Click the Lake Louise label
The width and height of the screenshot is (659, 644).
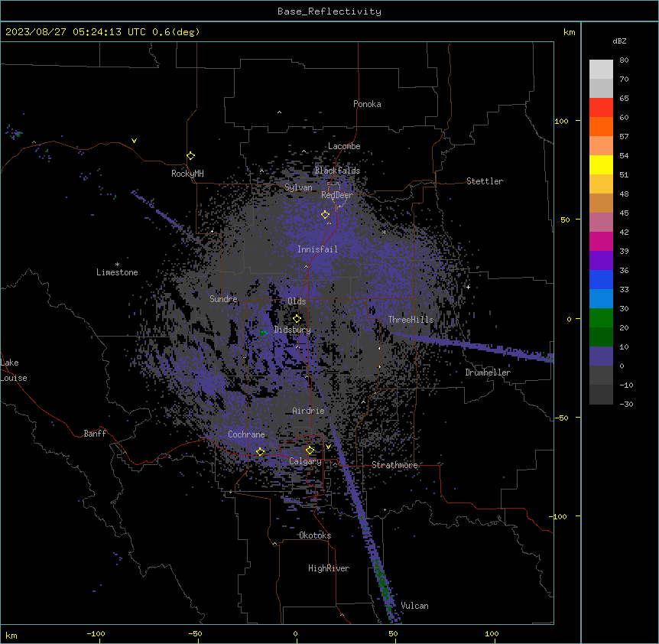click(14, 370)
